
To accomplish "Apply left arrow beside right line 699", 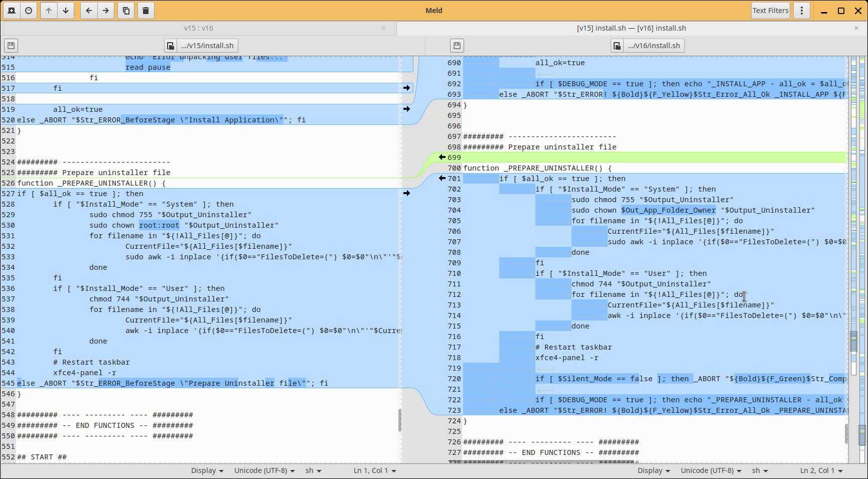I will [x=442, y=157].
